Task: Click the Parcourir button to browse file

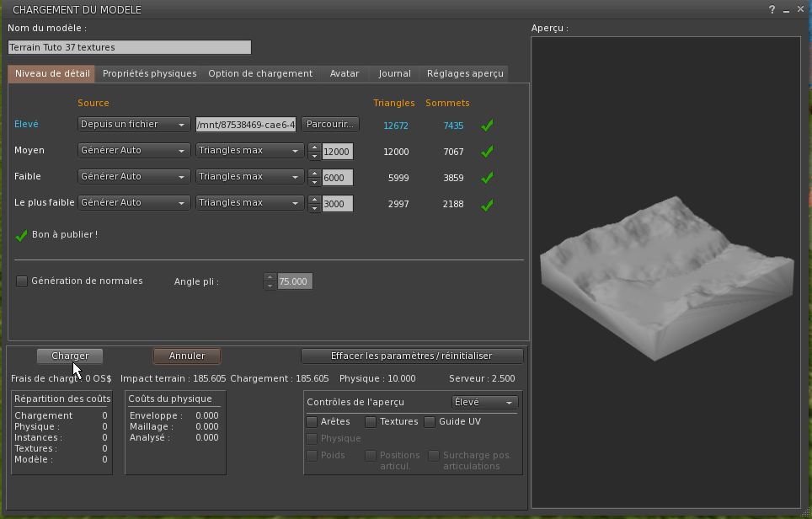Action: click(x=330, y=125)
